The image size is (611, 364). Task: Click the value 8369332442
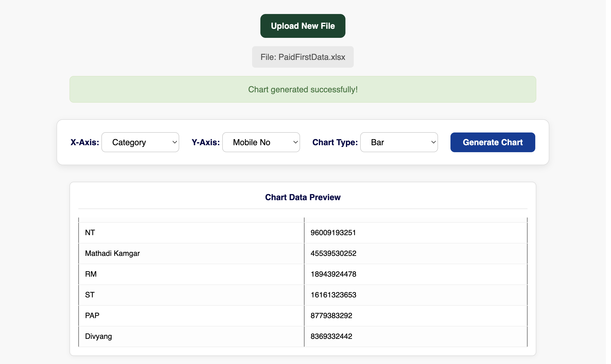click(331, 337)
